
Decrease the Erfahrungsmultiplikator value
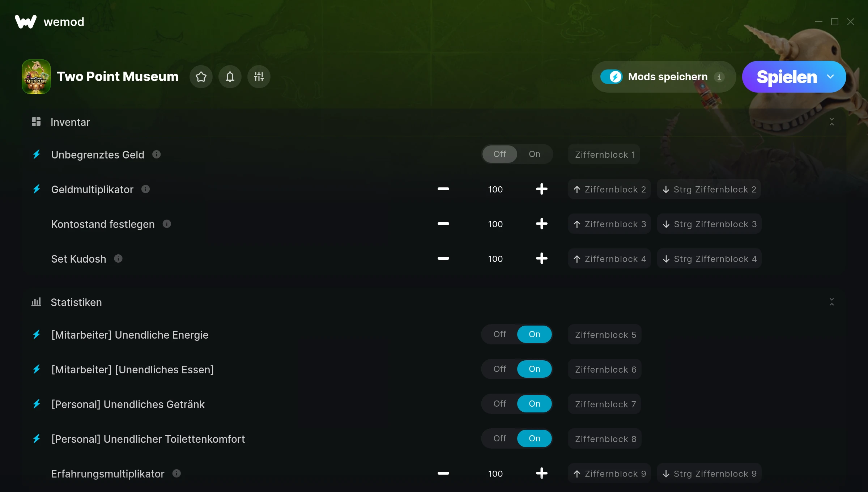443,474
